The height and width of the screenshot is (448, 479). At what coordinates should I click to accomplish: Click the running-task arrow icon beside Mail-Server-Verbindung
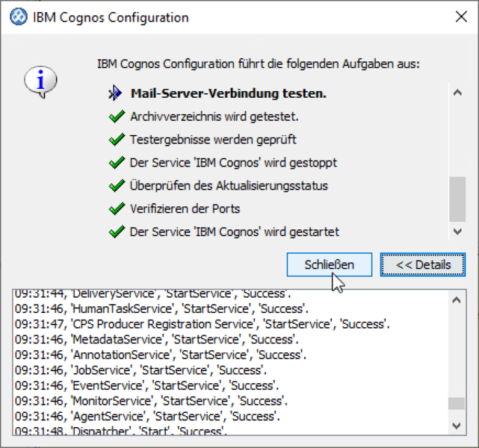point(115,93)
